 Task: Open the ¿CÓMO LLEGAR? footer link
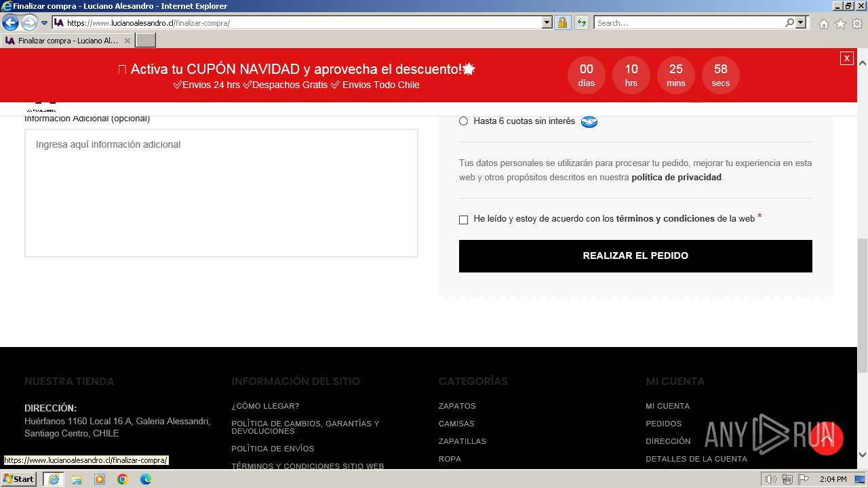coord(265,406)
